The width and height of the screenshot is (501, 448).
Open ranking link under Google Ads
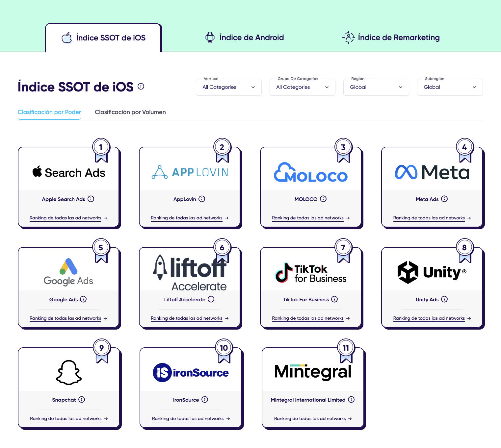pos(68,318)
